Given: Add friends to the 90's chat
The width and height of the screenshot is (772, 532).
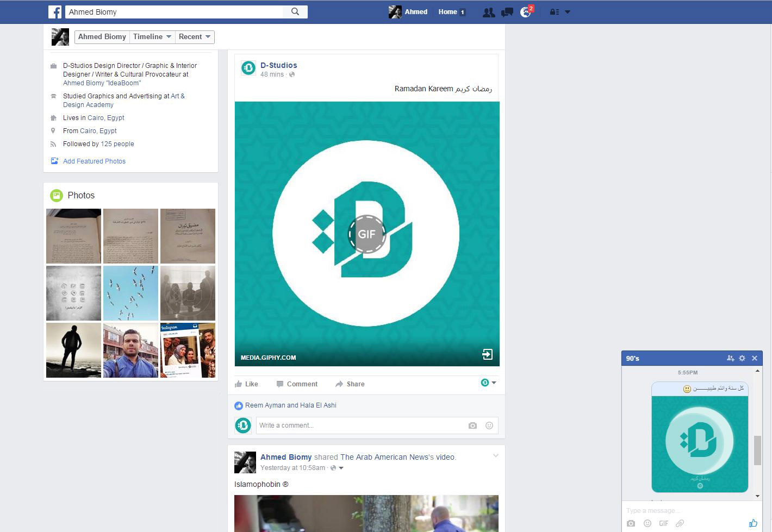Looking at the screenshot, I should click(730, 358).
